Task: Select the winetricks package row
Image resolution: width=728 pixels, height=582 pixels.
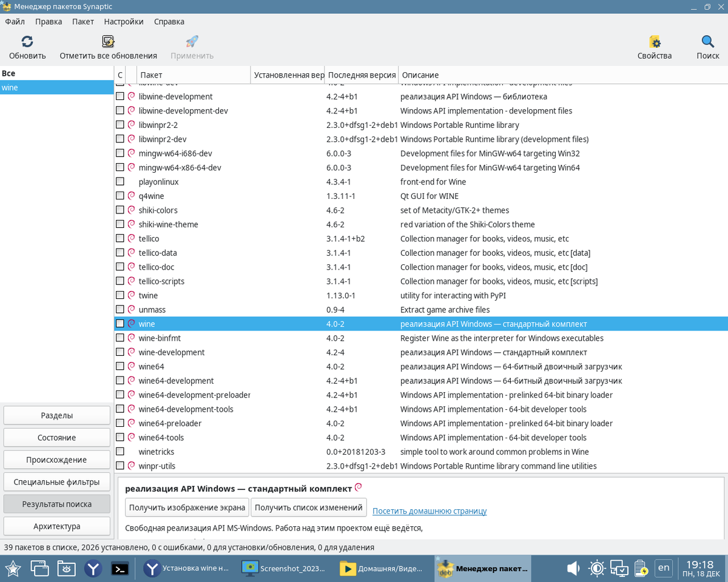Action: (421, 452)
